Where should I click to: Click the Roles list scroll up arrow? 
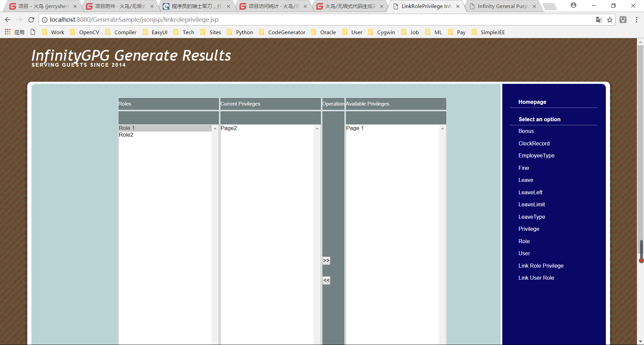click(x=215, y=129)
